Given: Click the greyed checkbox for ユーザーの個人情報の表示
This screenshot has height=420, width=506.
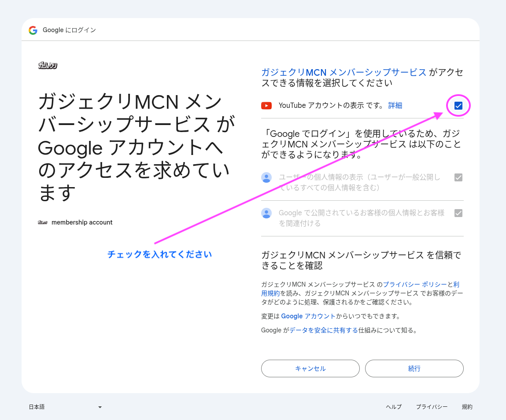Looking at the screenshot, I should 458,177.
